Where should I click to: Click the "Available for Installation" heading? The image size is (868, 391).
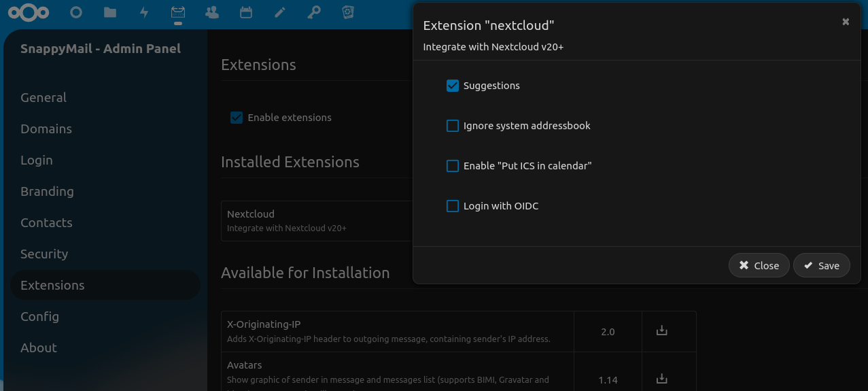(305, 273)
